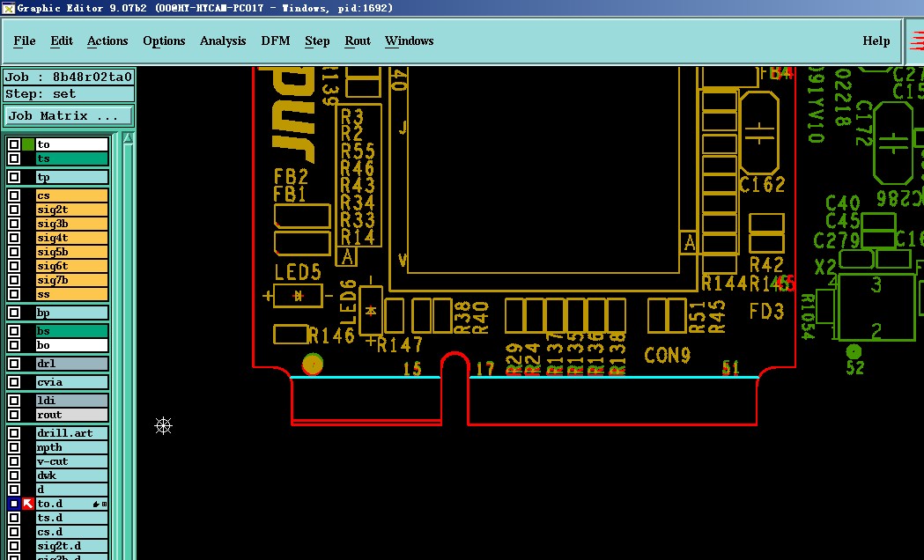Toggle the checkbox for layer 'bs'
This screenshot has height=560, width=924.
coord(13,331)
